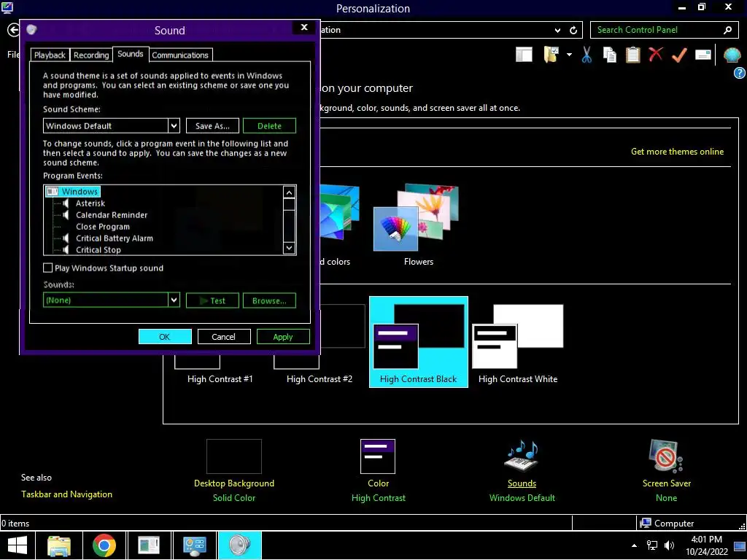Follow the Get more themes online link
Viewport: 747px width, 560px height.
677,152
